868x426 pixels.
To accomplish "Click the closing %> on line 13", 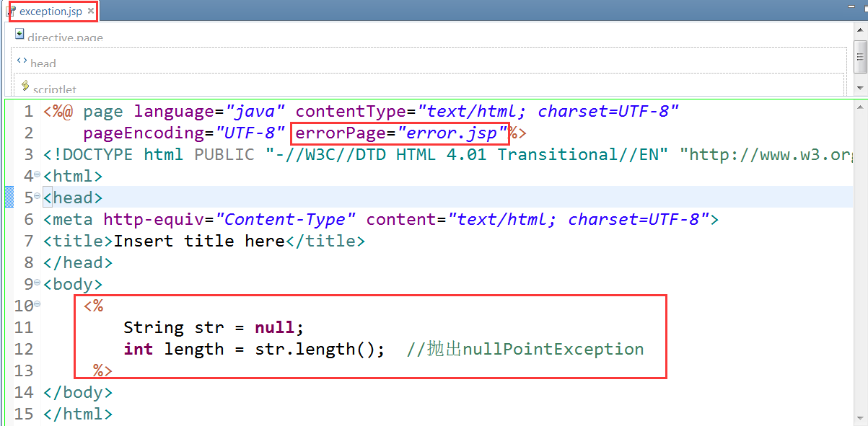I will pyautogui.click(x=103, y=371).
